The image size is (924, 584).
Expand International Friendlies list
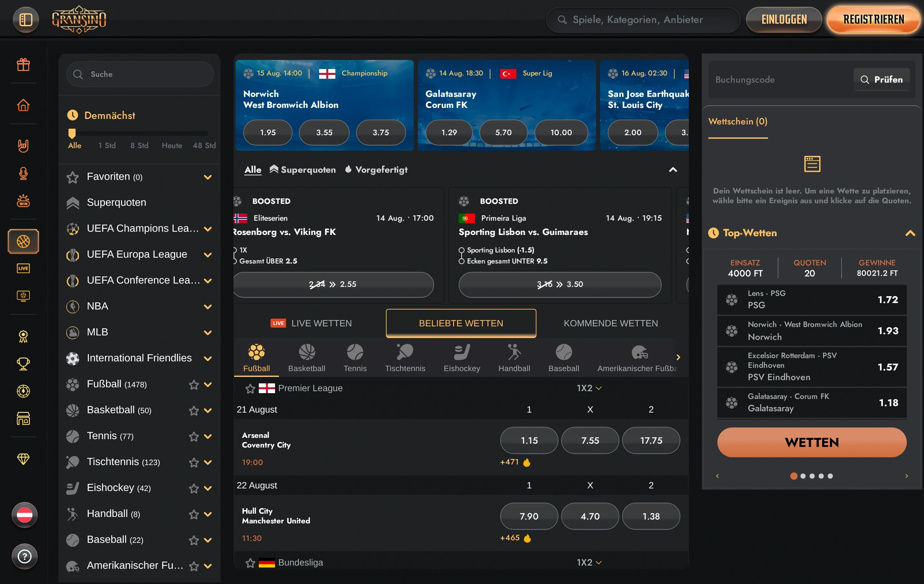[x=208, y=358]
